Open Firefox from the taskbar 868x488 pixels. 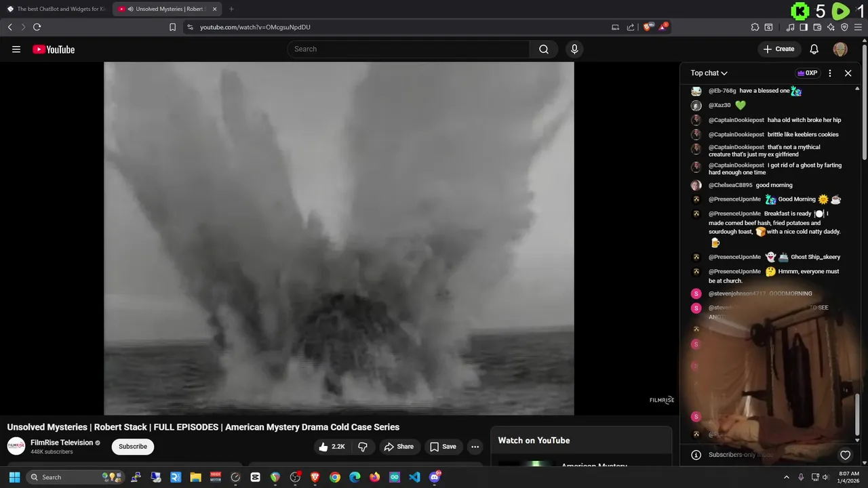click(374, 477)
